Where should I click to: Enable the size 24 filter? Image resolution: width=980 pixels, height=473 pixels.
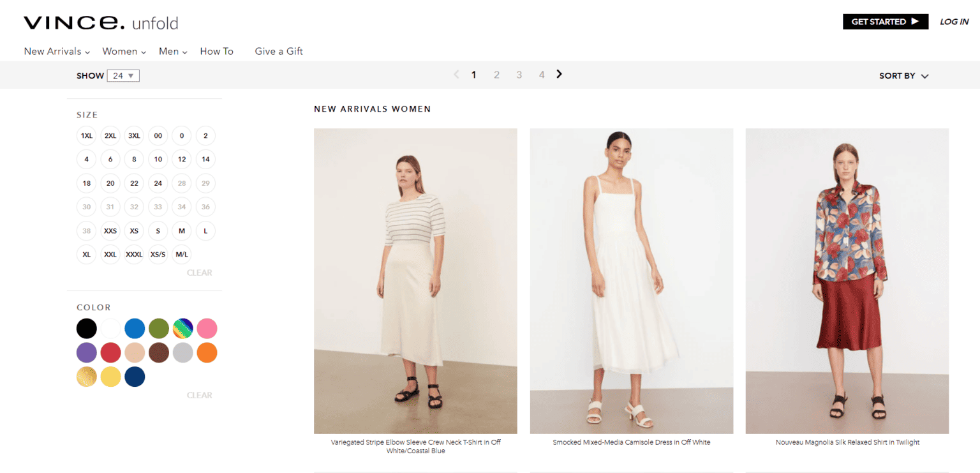tap(158, 183)
